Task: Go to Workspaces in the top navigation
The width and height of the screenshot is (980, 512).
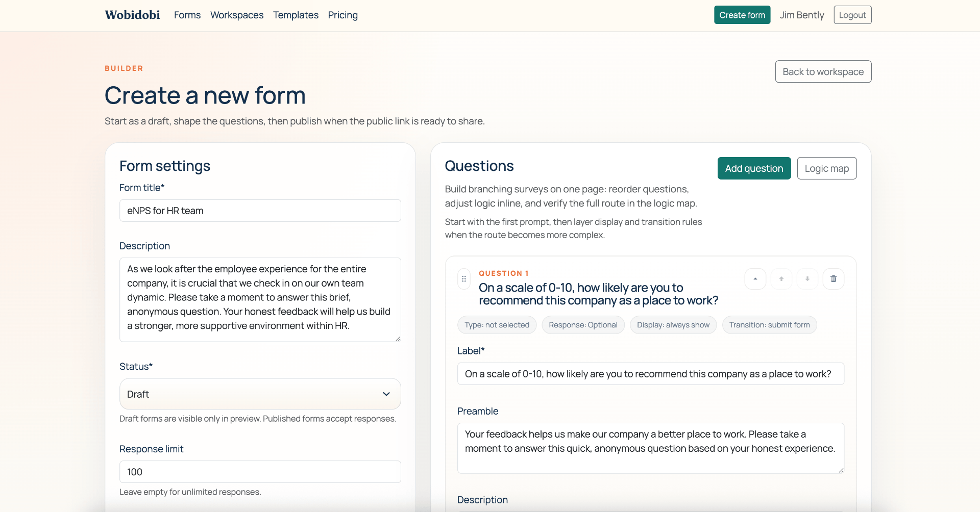Action: coord(237,15)
